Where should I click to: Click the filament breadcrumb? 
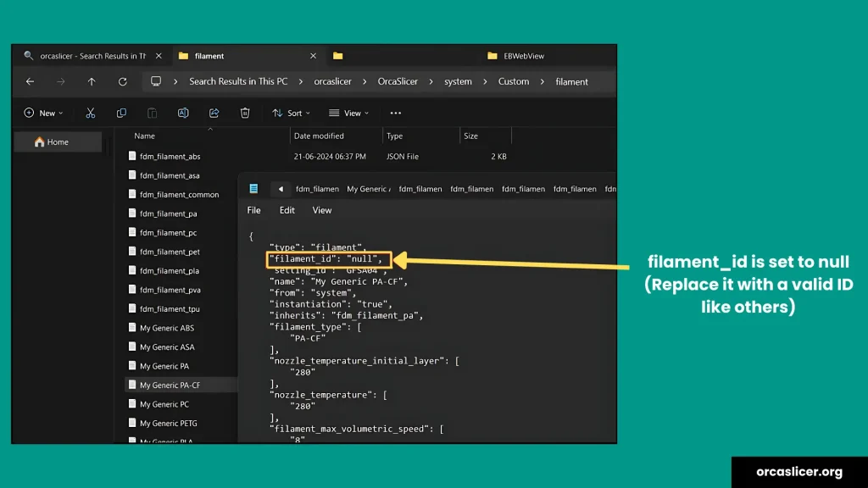[571, 81]
